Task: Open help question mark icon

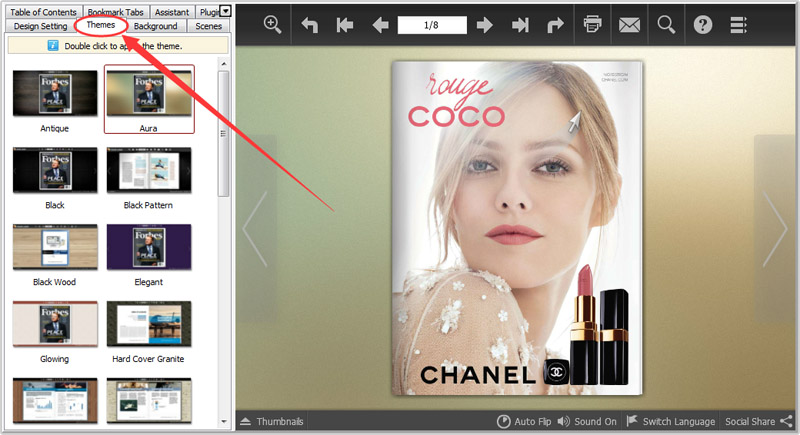Action: pyautogui.click(x=703, y=24)
